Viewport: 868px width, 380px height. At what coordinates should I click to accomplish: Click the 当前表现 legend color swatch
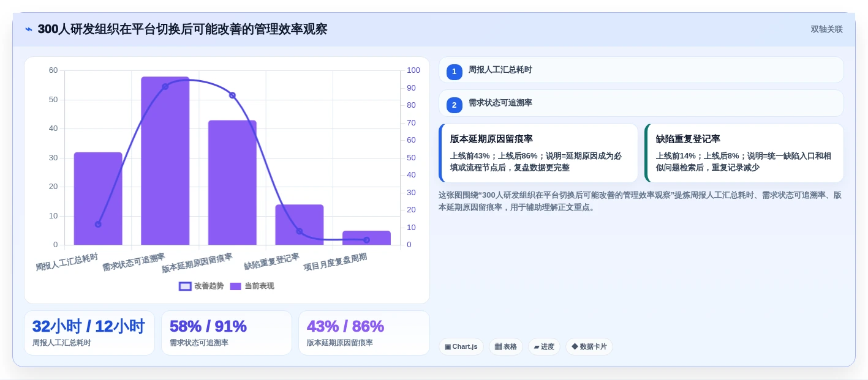[236, 286]
